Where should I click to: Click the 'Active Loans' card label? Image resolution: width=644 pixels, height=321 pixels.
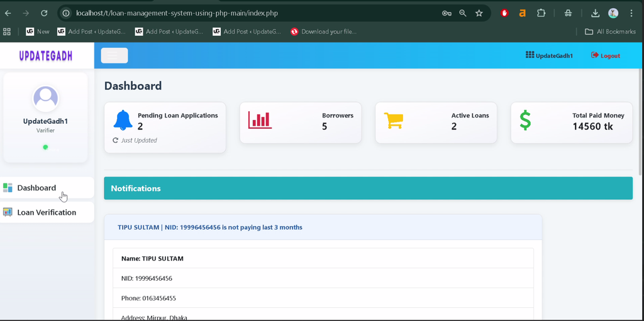click(470, 116)
